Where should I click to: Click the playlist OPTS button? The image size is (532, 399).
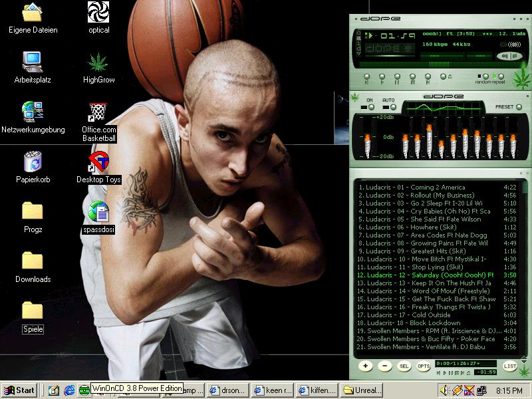tap(424, 366)
